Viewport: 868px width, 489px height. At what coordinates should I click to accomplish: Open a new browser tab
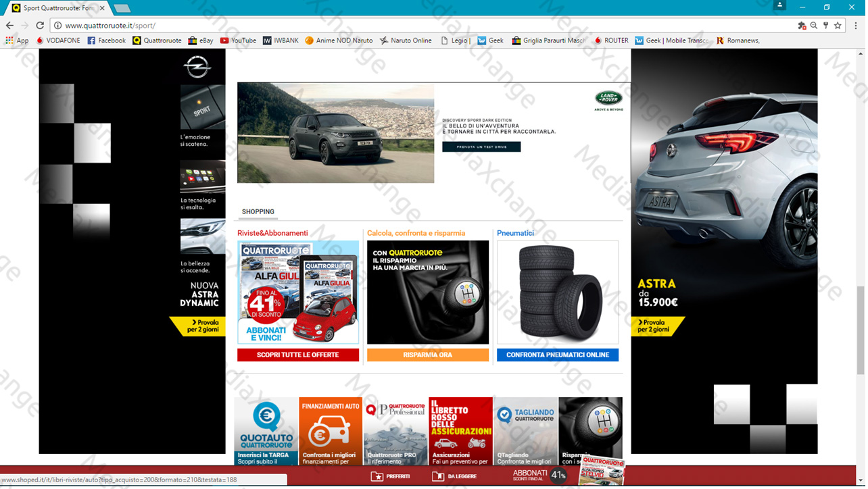click(x=122, y=8)
